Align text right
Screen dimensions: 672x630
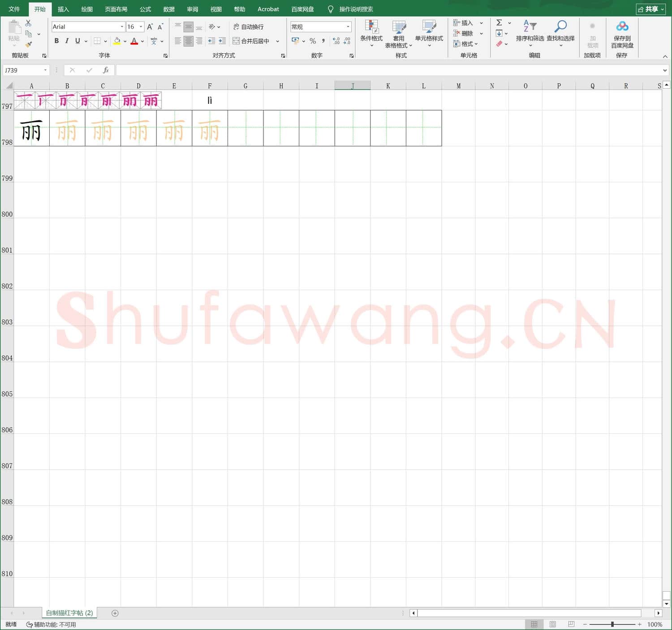point(199,41)
